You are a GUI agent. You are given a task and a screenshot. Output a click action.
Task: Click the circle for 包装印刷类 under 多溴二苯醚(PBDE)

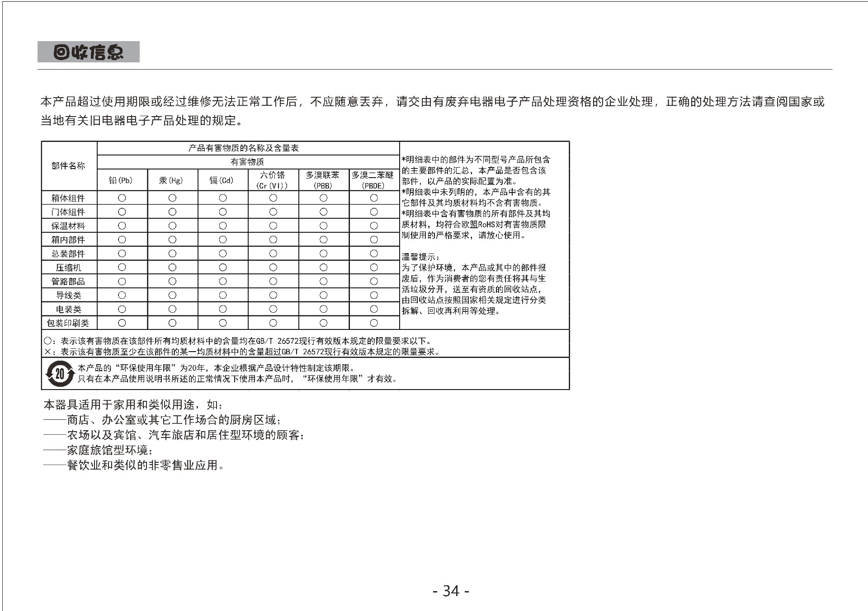coord(374,323)
